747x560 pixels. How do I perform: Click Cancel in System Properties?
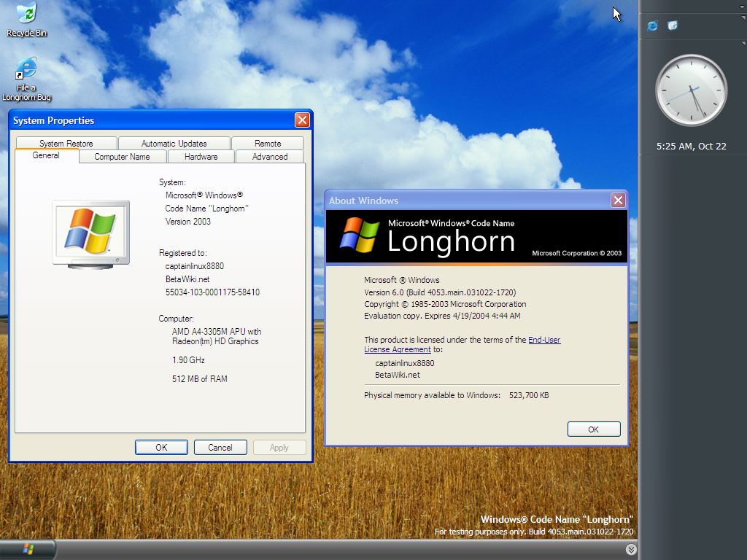(x=220, y=448)
